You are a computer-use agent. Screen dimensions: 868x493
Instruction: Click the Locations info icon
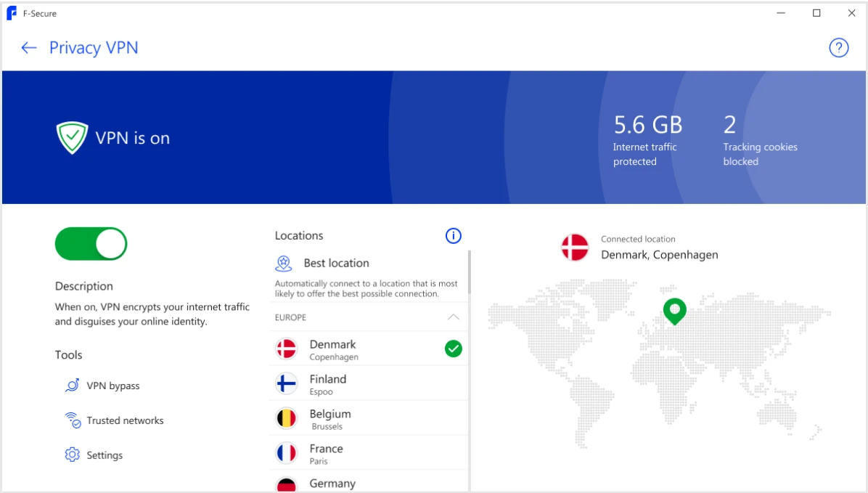453,235
